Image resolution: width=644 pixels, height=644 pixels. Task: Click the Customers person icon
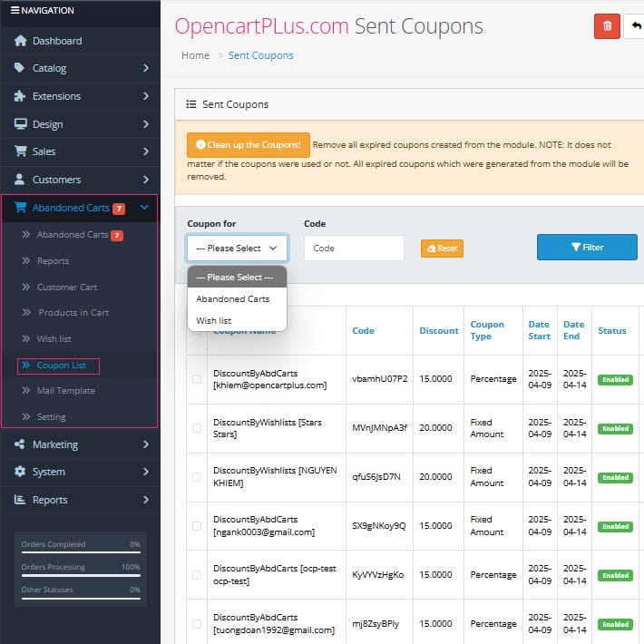[x=19, y=179]
